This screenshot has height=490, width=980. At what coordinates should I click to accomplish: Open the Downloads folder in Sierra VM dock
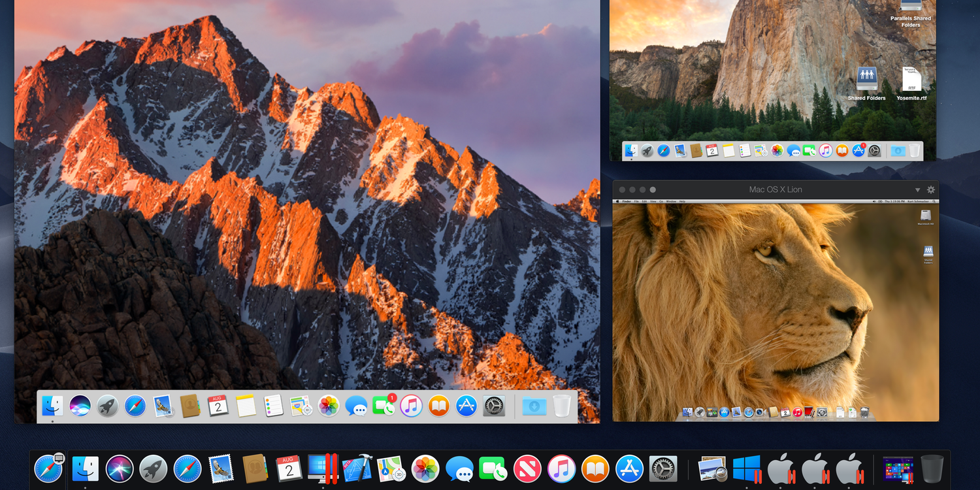point(534,406)
